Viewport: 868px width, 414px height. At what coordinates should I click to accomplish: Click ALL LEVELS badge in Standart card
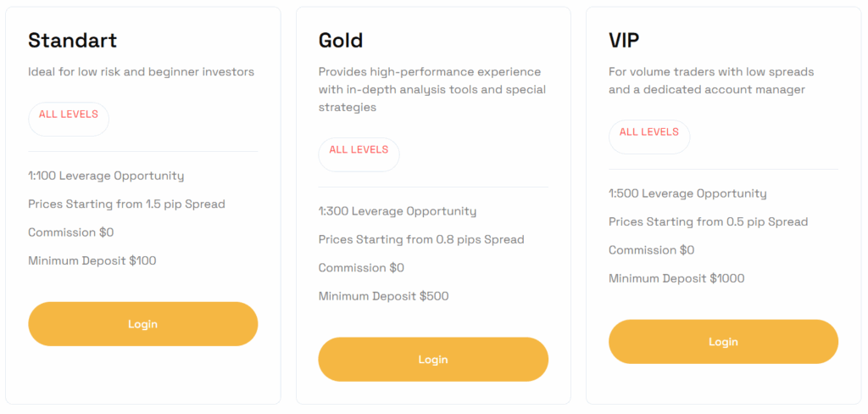(69, 115)
